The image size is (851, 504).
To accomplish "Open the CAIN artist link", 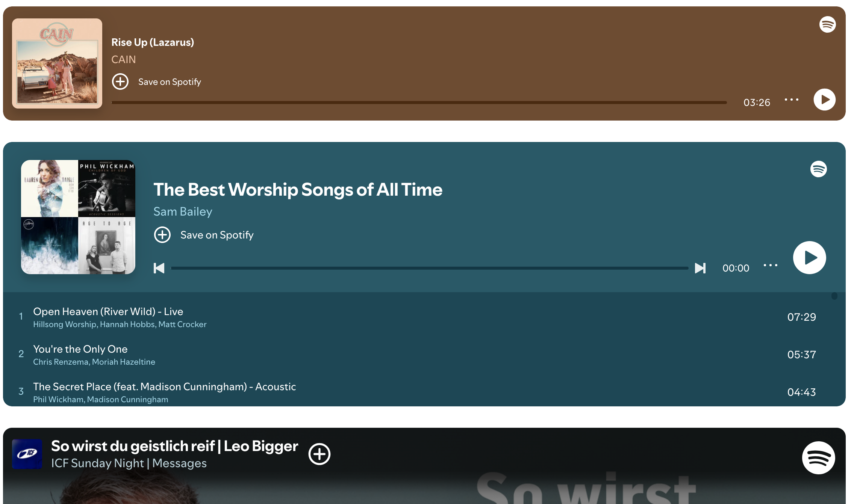I will coord(123,59).
